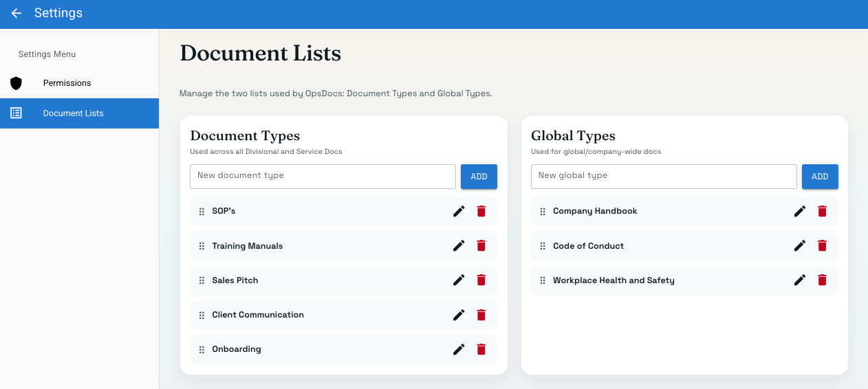Open the Permissions settings page
Viewport: 868px width, 389px height.
point(79,83)
